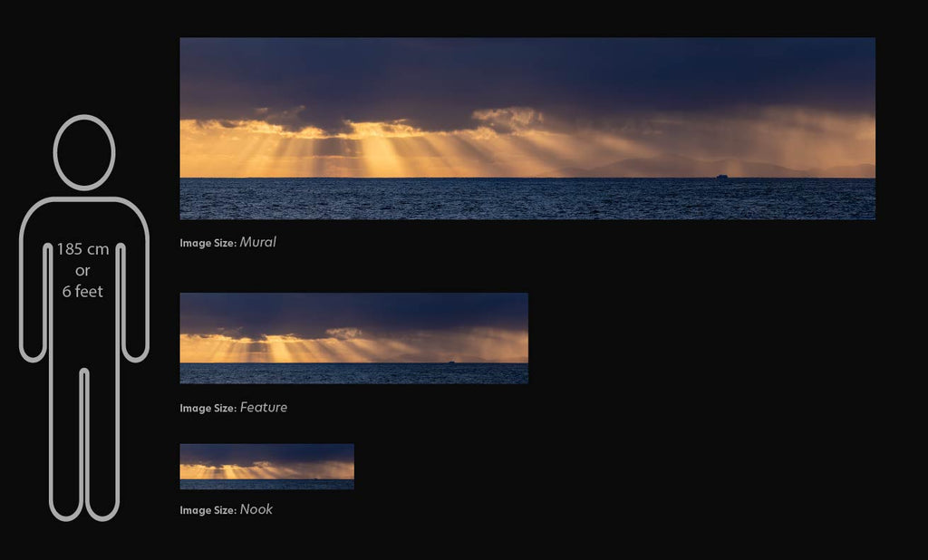This screenshot has height=560, width=928.
Task: Click the "185 cm" height text
Action: coord(82,249)
